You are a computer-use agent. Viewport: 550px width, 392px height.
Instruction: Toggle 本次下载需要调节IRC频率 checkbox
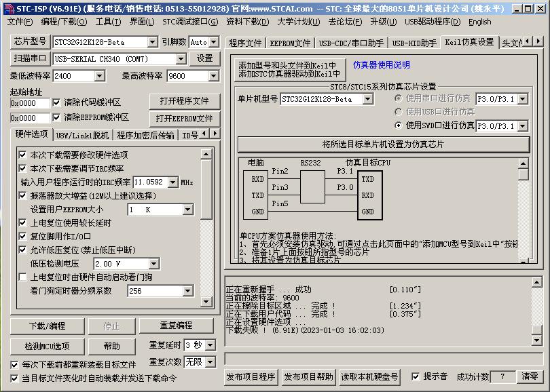tap(22, 168)
